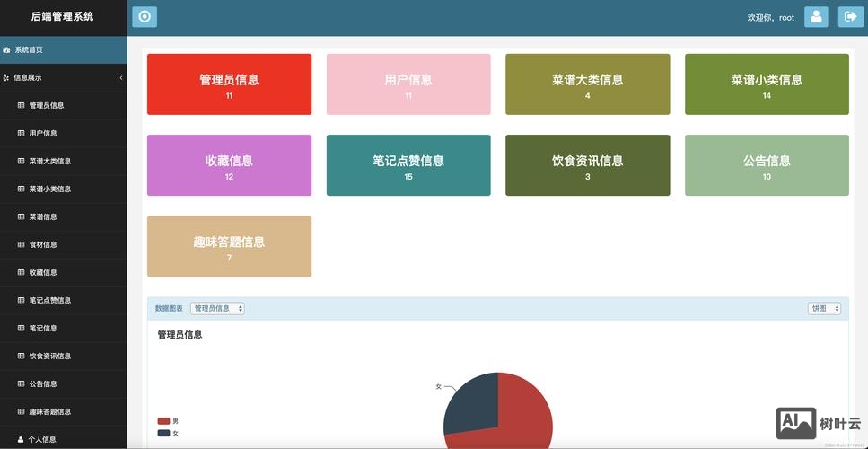This screenshot has height=449, width=868.
Task: Click the person icon beside 个人信息
Action: click(21, 440)
